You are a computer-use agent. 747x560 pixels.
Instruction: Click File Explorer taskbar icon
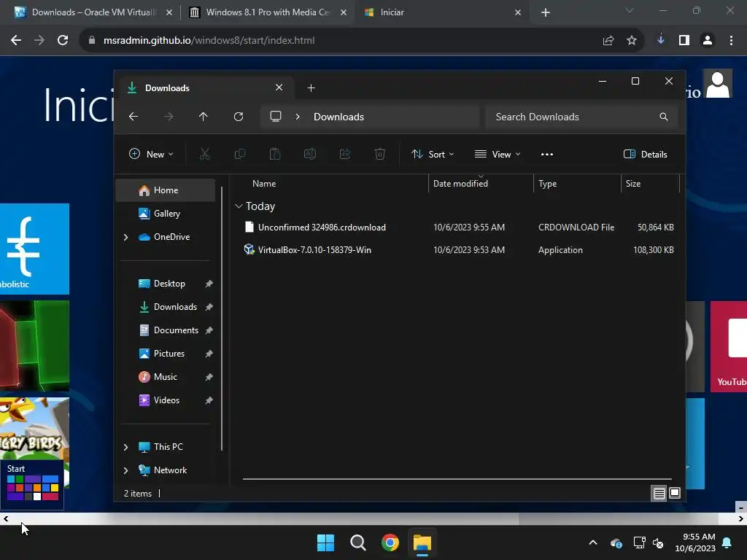422,542
